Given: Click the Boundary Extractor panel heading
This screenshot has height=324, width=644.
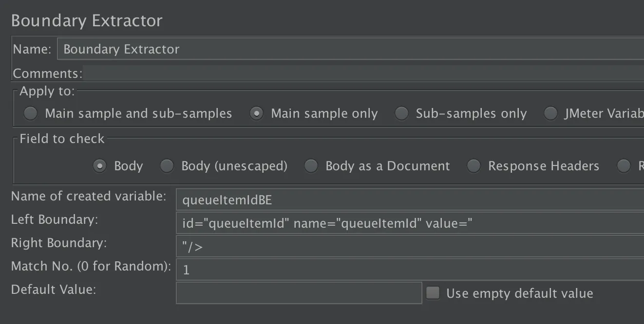Looking at the screenshot, I should point(87,21).
